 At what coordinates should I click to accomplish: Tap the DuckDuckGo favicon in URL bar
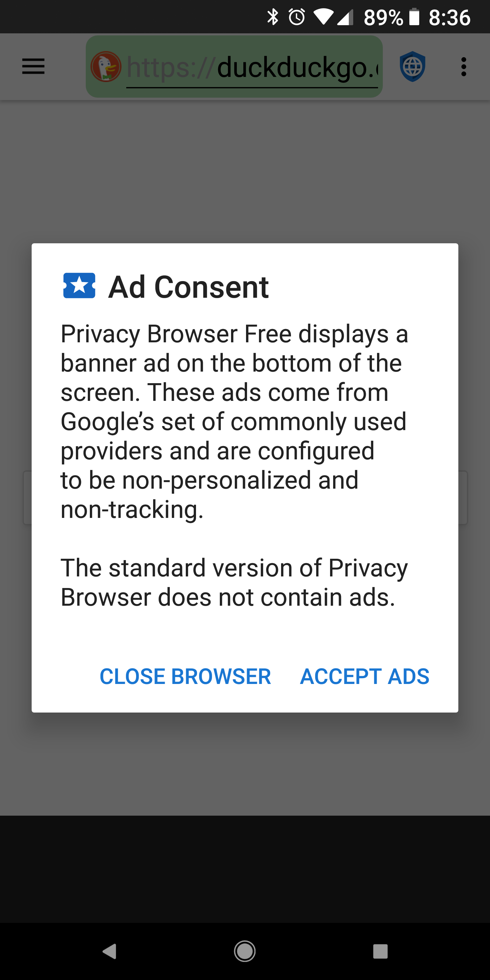pyautogui.click(x=106, y=67)
